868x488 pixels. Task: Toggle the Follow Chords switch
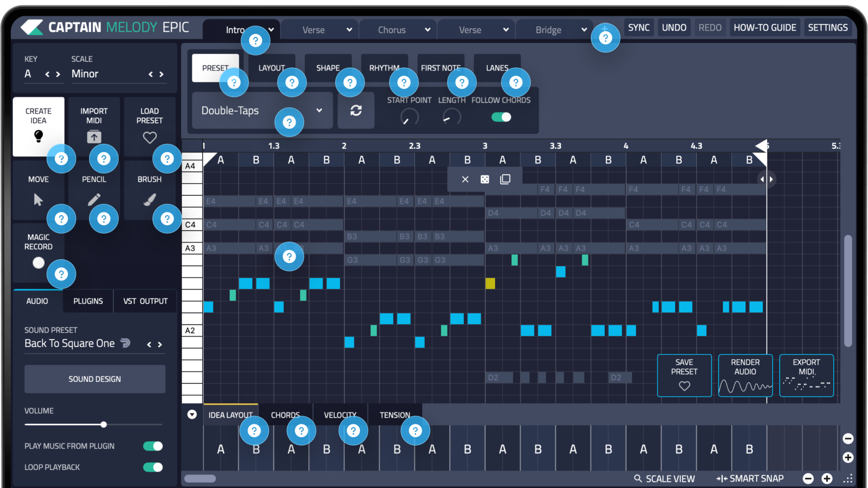pos(501,117)
